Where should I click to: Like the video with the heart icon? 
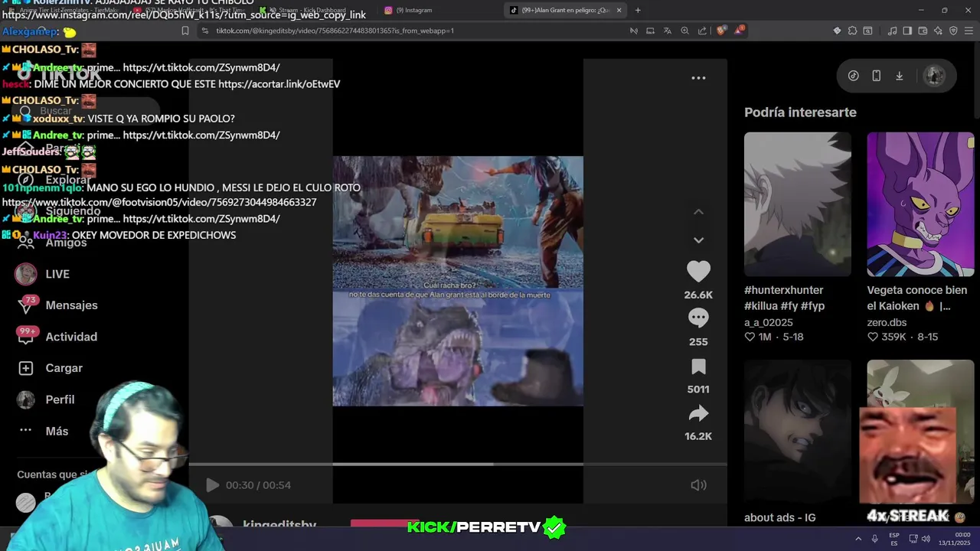click(698, 272)
